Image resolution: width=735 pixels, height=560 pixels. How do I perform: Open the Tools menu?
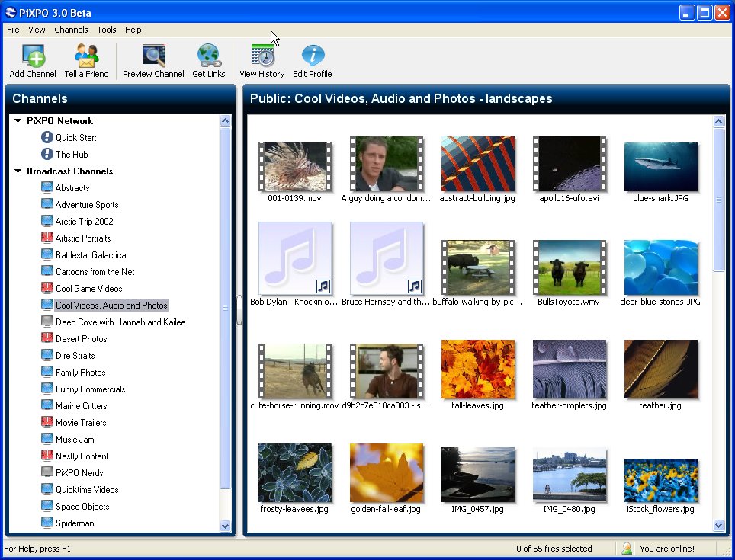pyautogui.click(x=107, y=30)
